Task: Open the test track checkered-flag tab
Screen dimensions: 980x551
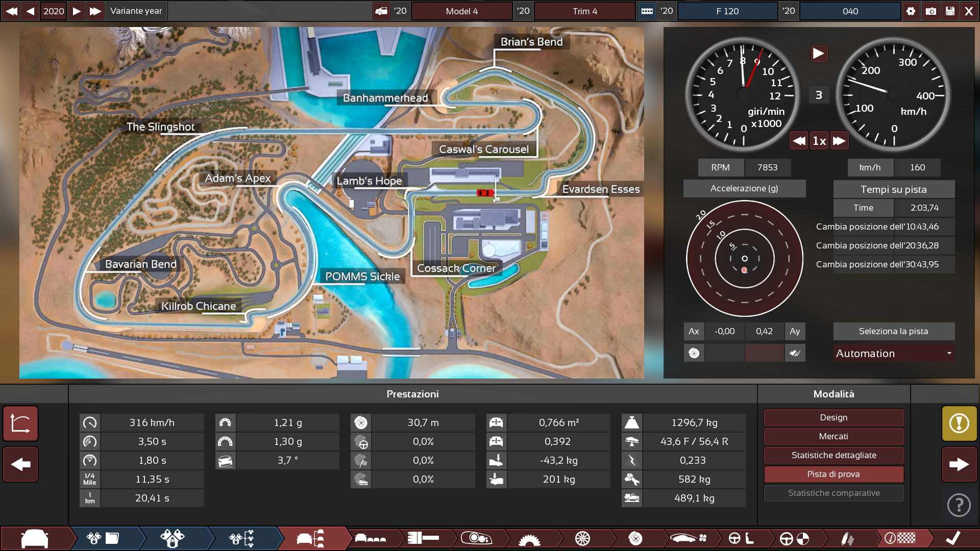Action: click(x=900, y=538)
